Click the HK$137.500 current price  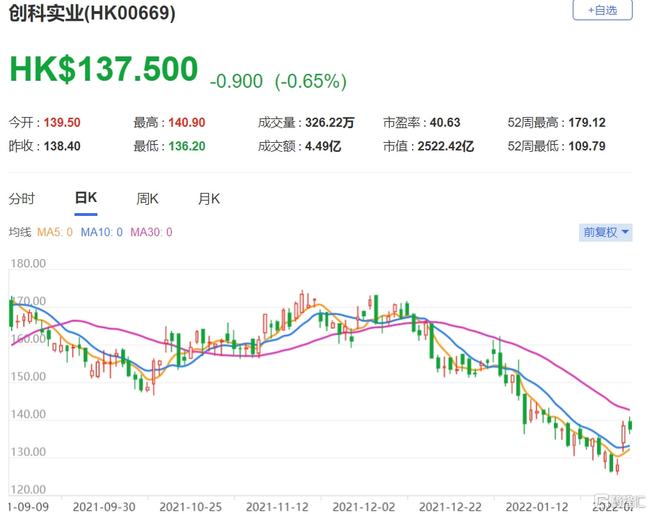click(x=104, y=69)
